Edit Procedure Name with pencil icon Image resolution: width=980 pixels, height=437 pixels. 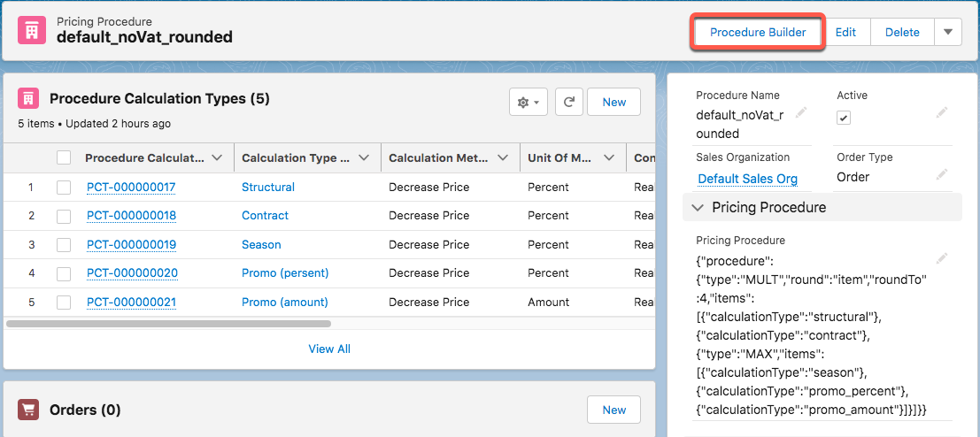pyautogui.click(x=800, y=113)
